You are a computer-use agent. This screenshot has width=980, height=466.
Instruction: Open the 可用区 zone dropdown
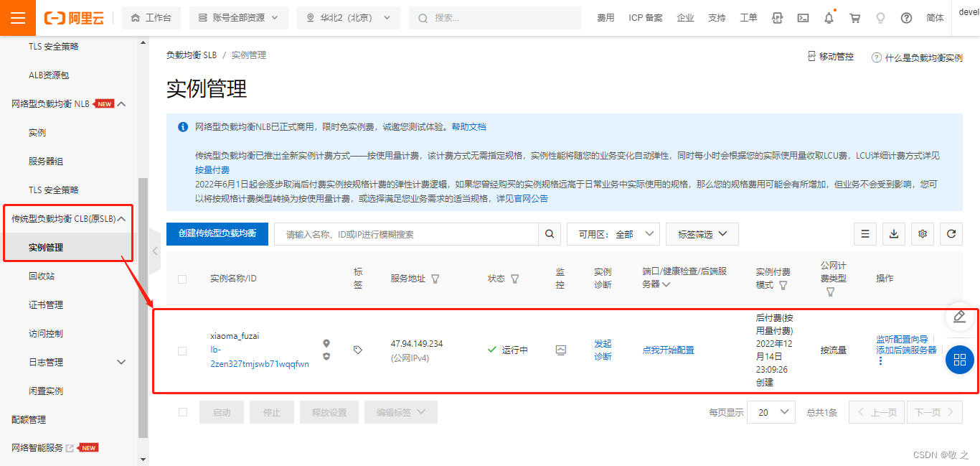tap(613, 234)
